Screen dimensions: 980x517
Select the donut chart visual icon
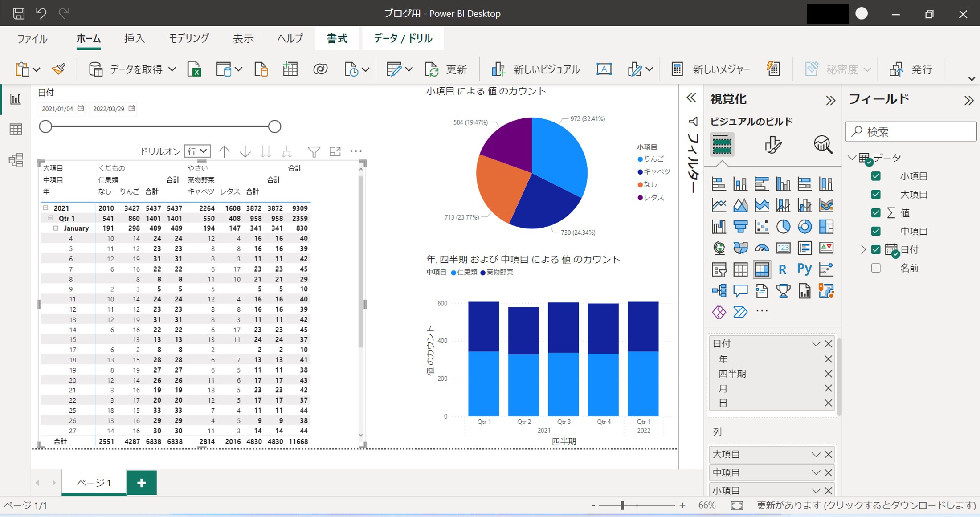tap(804, 227)
